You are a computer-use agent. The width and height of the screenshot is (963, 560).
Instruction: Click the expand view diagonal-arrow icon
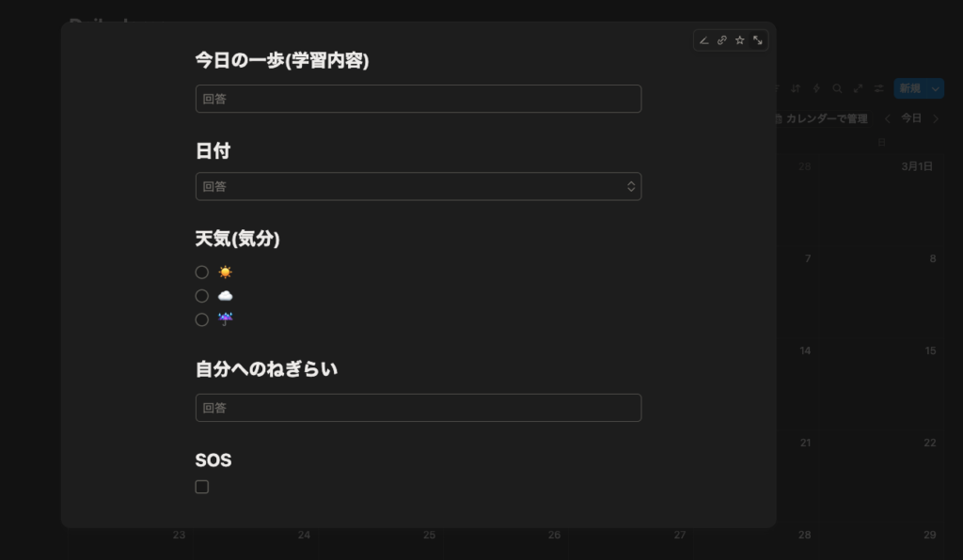point(858,88)
